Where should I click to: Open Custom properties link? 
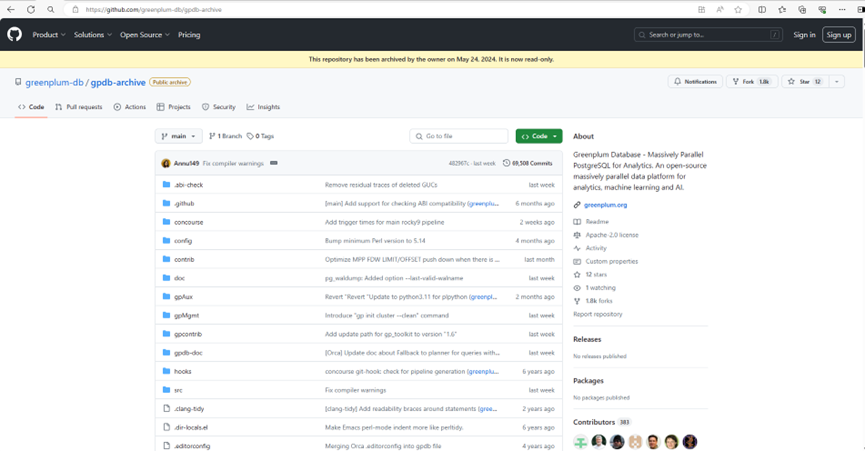[611, 261]
